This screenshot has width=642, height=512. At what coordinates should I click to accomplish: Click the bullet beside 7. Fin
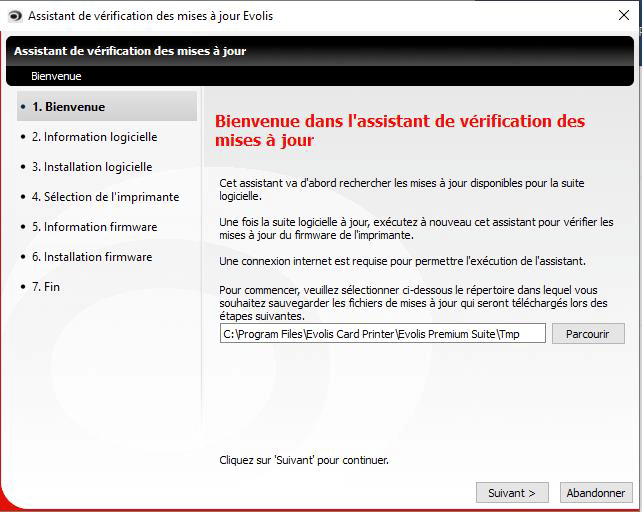tap(23, 287)
